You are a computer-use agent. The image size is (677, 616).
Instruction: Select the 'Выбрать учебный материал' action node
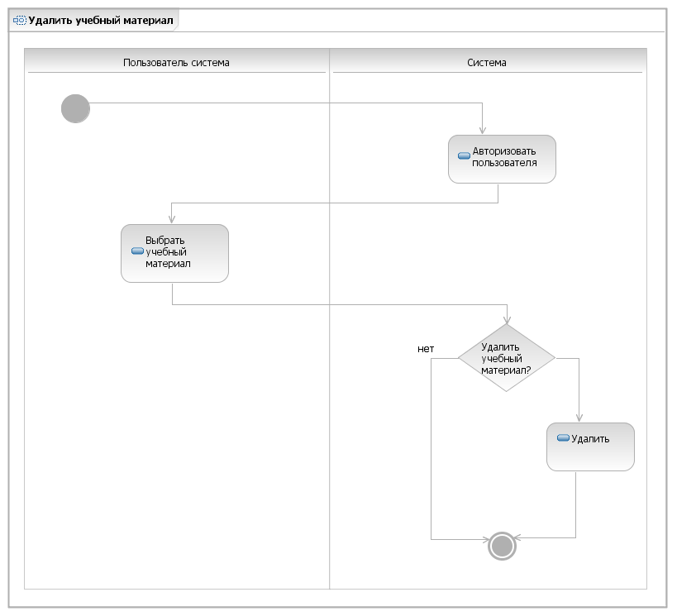(174, 253)
